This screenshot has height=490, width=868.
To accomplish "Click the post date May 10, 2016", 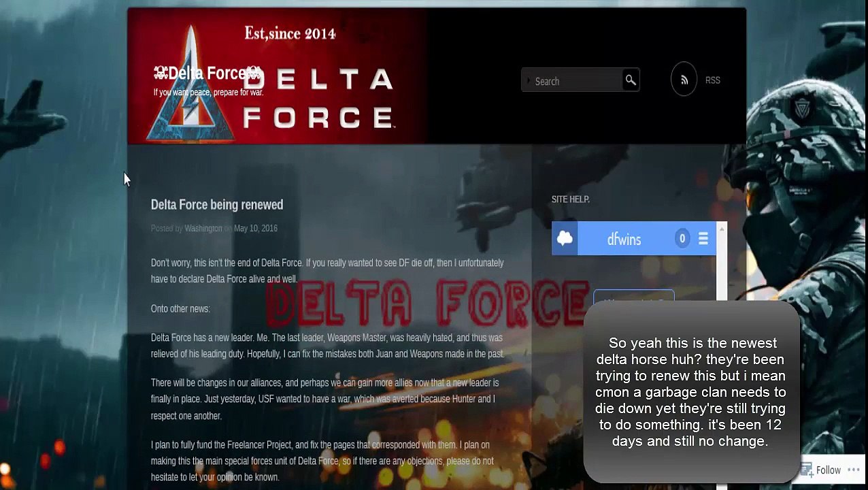I will click(256, 229).
